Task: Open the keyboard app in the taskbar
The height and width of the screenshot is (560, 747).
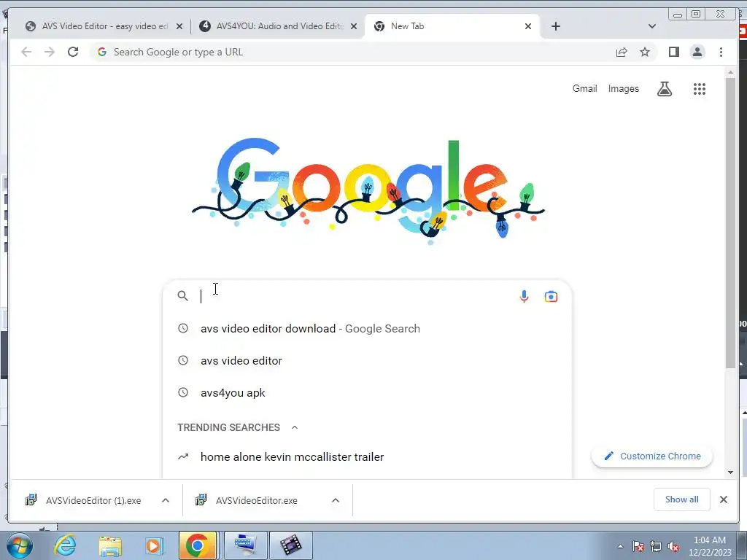Action: pyautogui.click(x=246, y=545)
